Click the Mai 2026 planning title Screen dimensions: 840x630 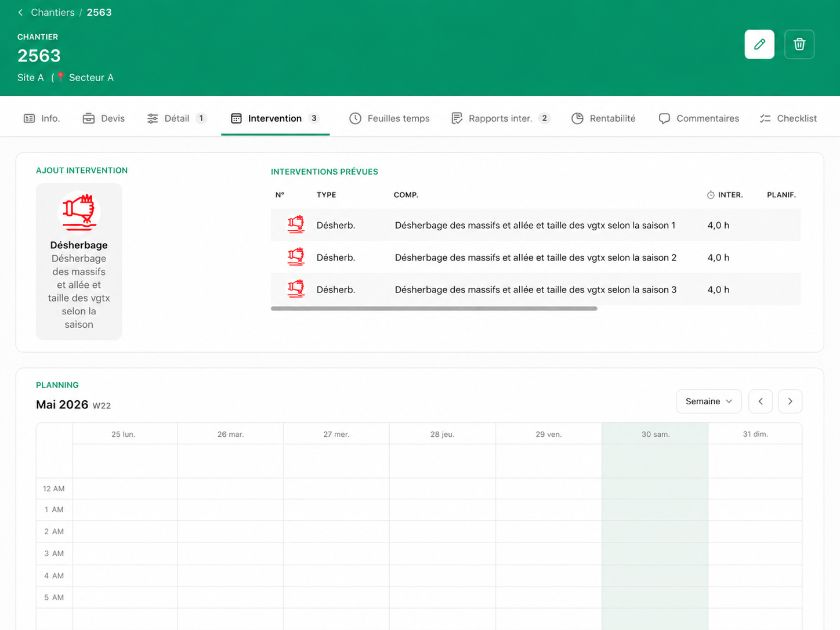coord(62,404)
